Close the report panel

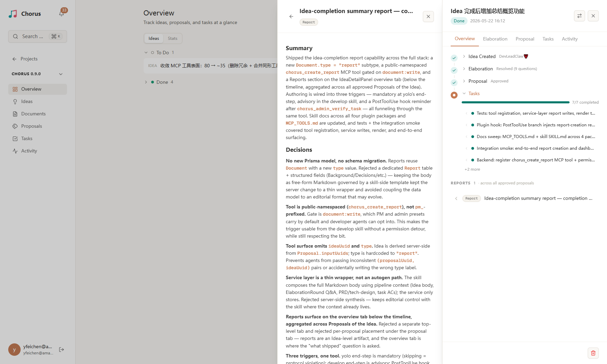(x=428, y=16)
